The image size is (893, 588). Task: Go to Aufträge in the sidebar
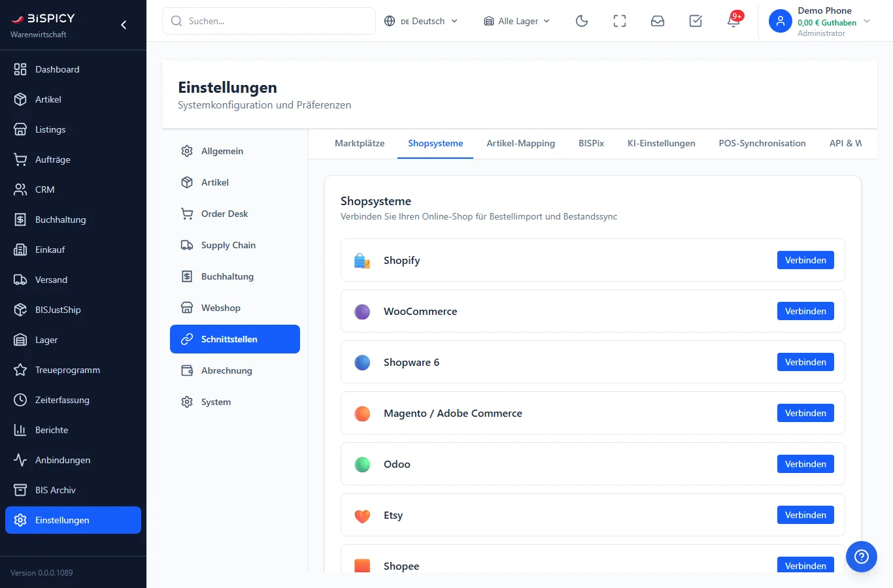coord(73,159)
